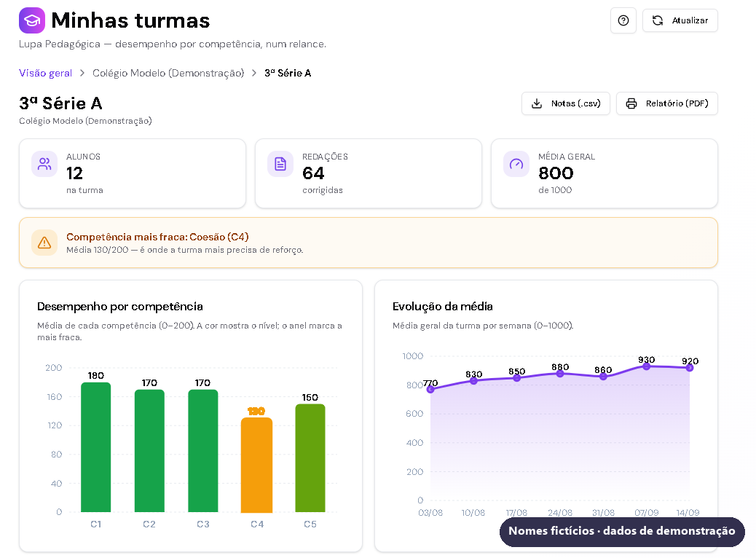Click the 24/08 data point valued 880
Image resolution: width=756 pixels, height=558 pixels.
click(560, 373)
